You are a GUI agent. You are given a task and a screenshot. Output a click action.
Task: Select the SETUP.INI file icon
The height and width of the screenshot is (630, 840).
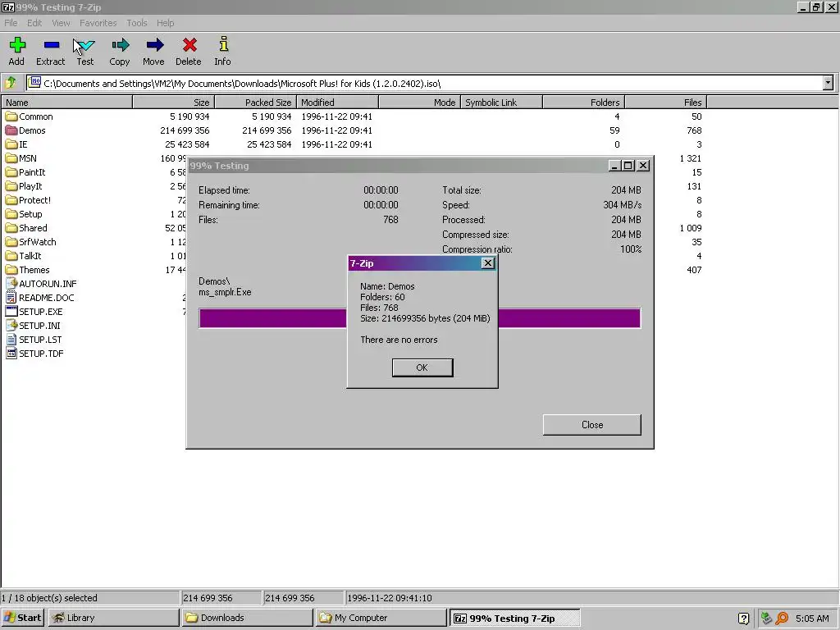click(11, 325)
